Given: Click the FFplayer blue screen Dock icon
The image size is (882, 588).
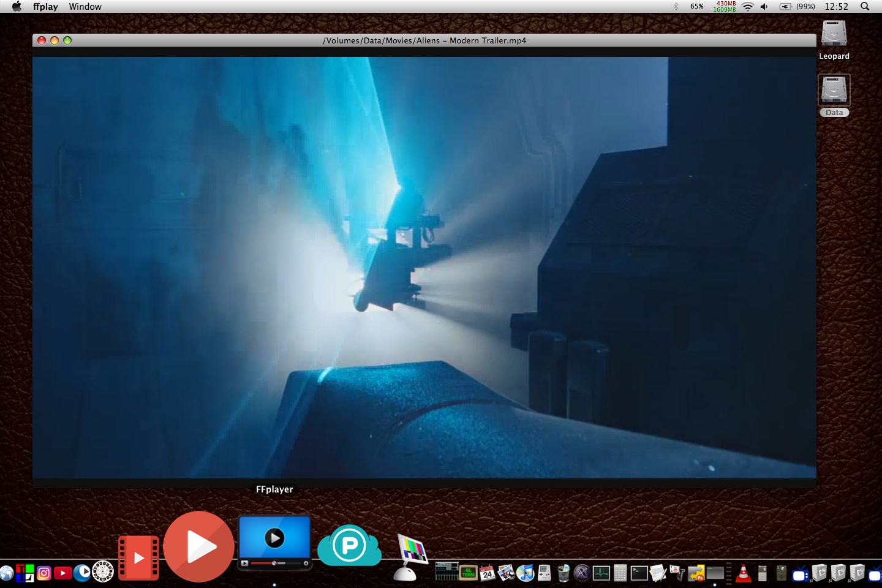Looking at the screenshot, I should point(274,543).
